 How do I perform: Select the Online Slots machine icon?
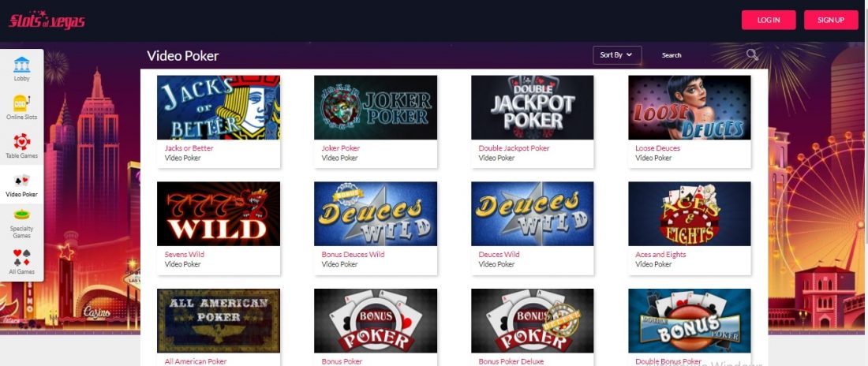[x=21, y=103]
